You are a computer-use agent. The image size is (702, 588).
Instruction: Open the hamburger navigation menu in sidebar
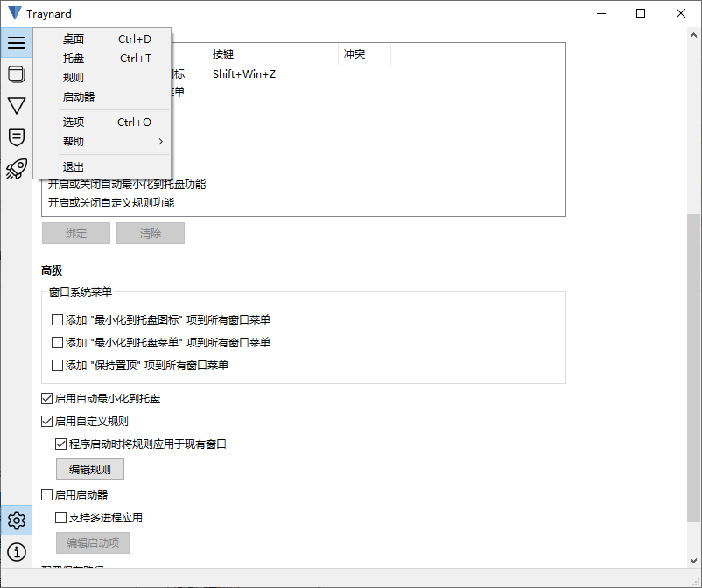(16, 41)
